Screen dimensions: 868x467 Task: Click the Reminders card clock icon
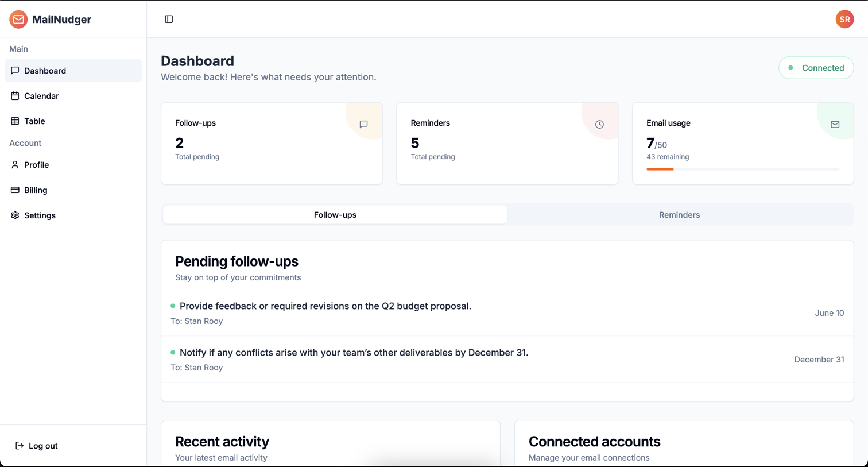[599, 124]
